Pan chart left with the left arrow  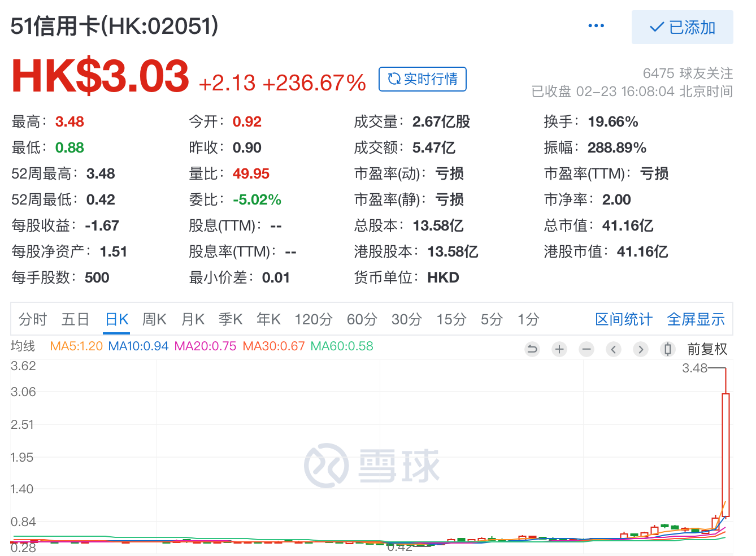click(614, 349)
